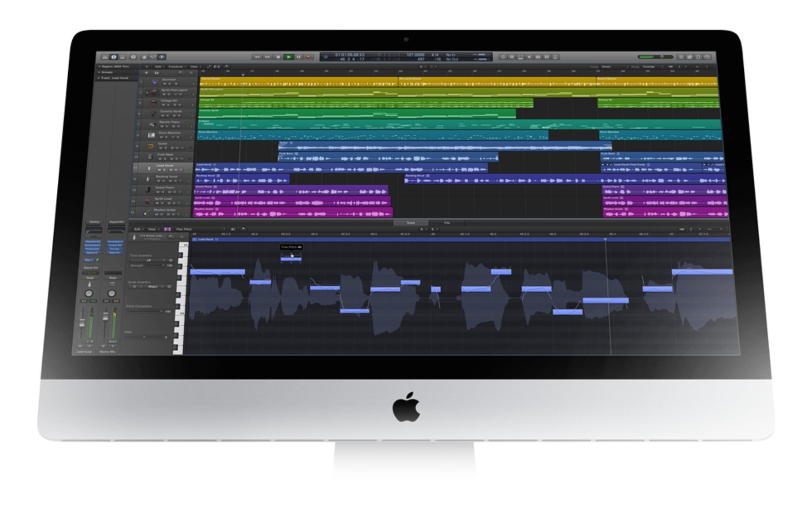Toggle the Inspector (i) toolbar button

coord(114,57)
